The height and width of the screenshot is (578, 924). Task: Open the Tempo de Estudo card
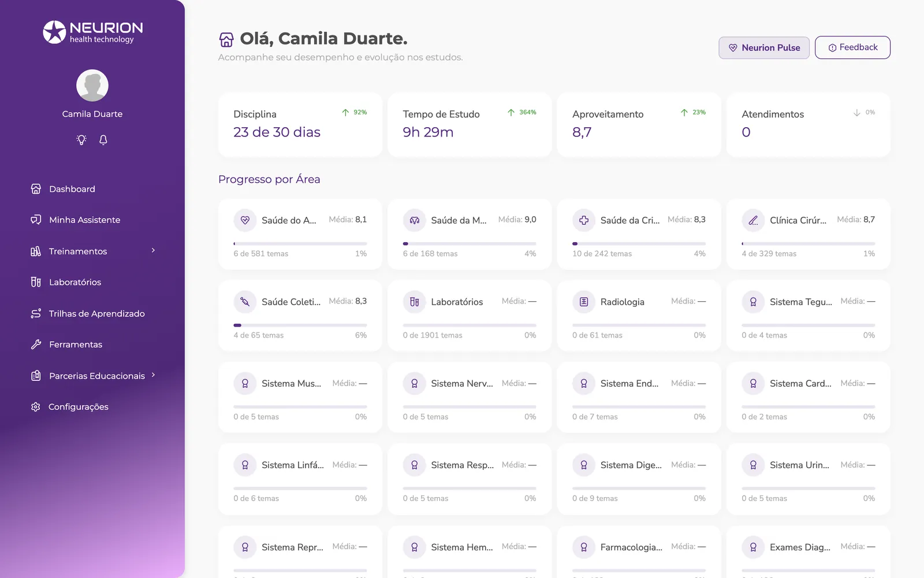click(470, 125)
